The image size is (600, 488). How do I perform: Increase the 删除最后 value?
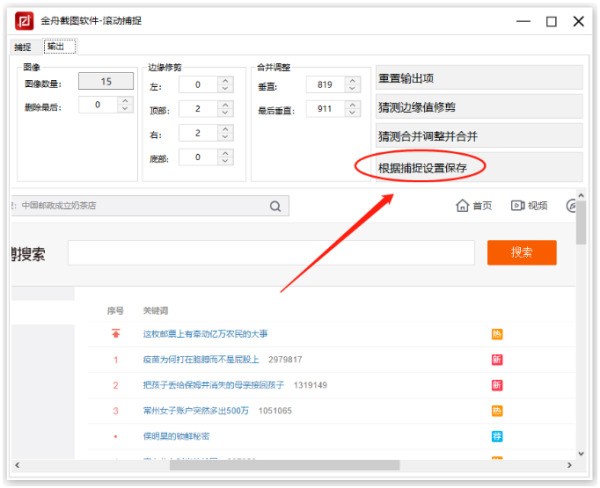(125, 101)
